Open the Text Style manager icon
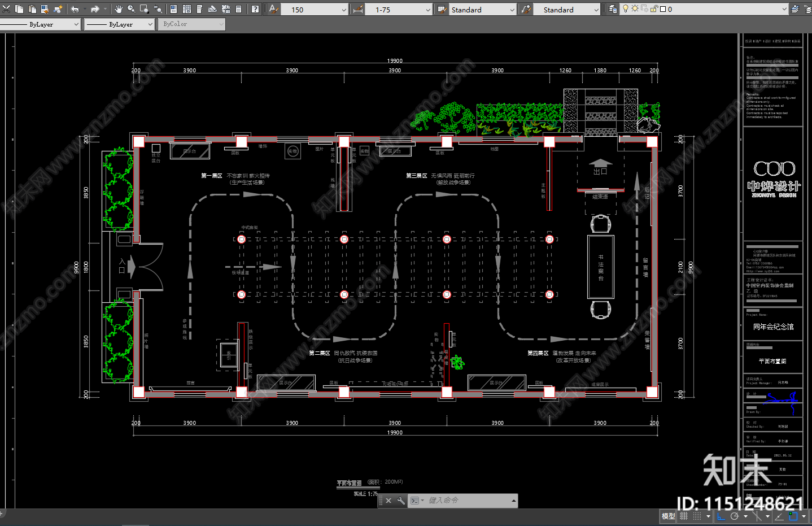This screenshot has height=526, width=812. tap(273, 9)
